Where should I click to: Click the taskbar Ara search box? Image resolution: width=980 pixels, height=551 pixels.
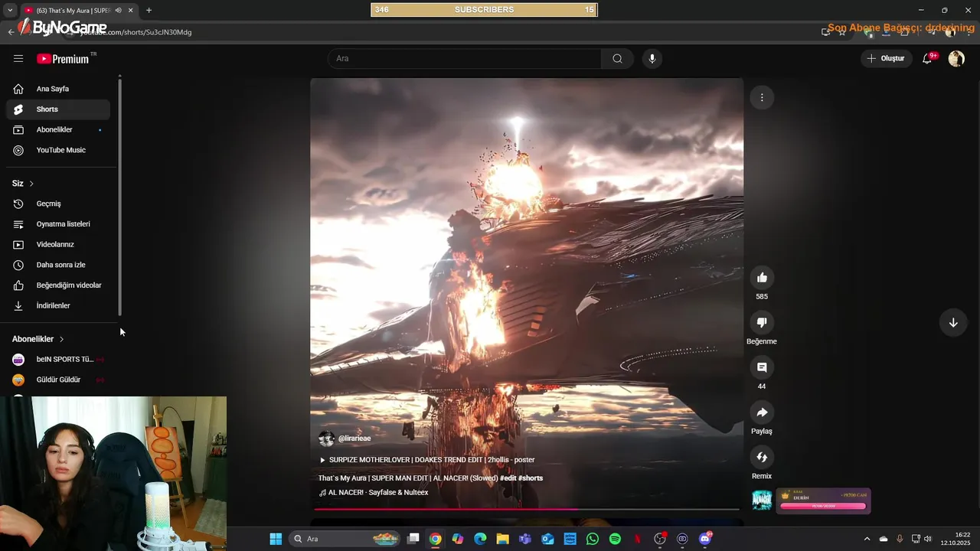(345, 539)
